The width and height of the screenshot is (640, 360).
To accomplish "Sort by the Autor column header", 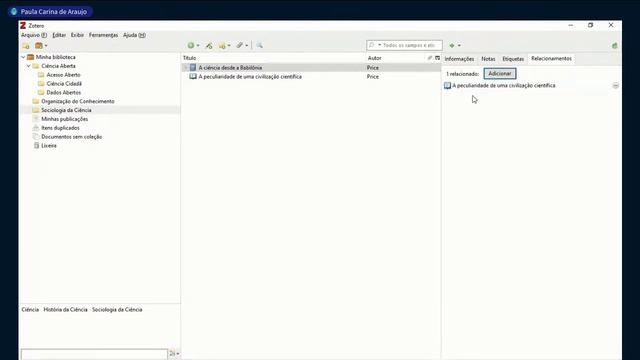I will (396, 58).
